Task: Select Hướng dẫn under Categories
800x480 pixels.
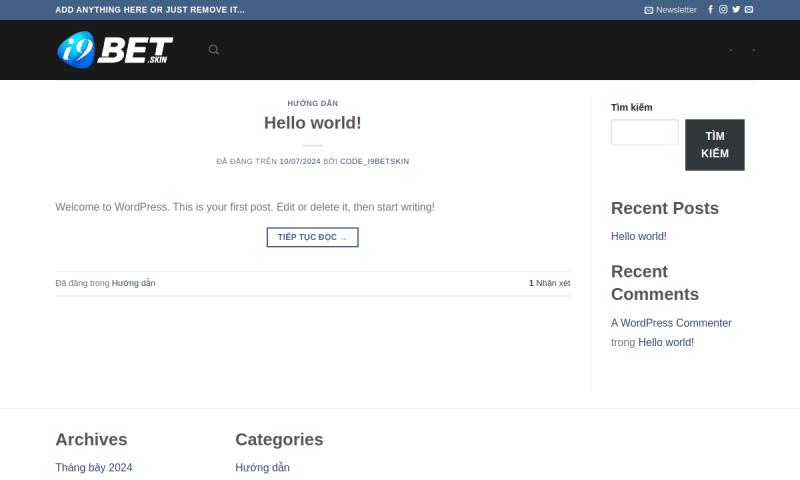Action: [x=262, y=467]
